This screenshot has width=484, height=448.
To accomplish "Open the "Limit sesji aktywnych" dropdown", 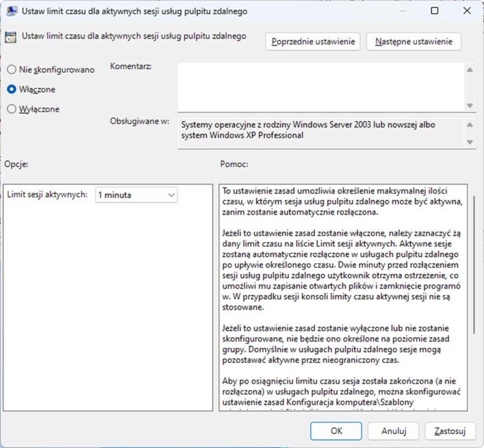I will coord(136,195).
